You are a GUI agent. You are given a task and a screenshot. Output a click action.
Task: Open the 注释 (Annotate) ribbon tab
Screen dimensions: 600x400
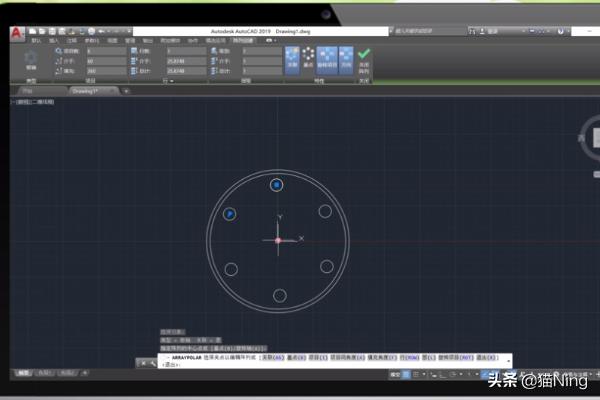(72, 41)
